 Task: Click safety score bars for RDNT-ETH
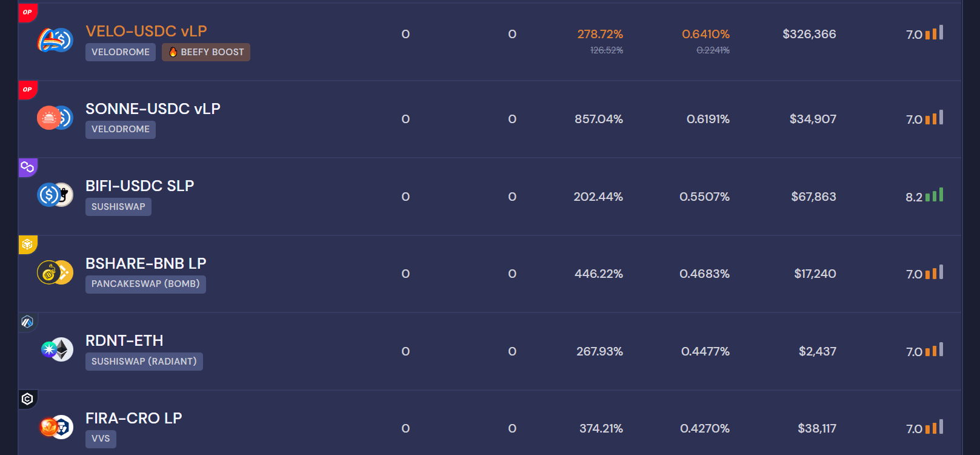(x=934, y=349)
